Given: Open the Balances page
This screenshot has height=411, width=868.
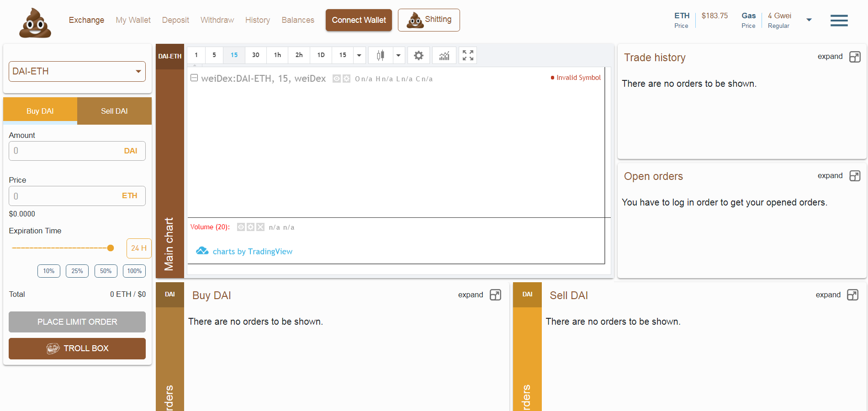Looking at the screenshot, I should click(298, 20).
